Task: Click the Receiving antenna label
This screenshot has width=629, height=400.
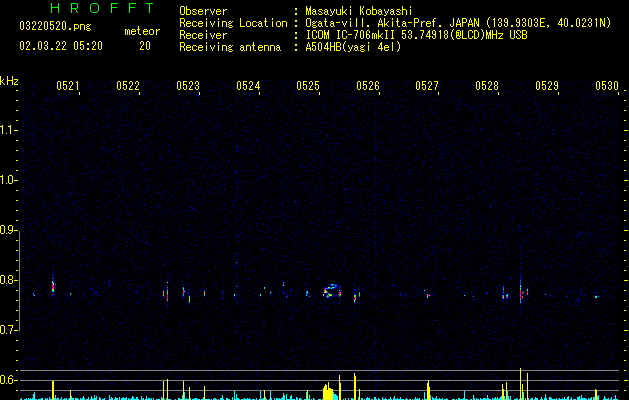Action: tap(230, 47)
